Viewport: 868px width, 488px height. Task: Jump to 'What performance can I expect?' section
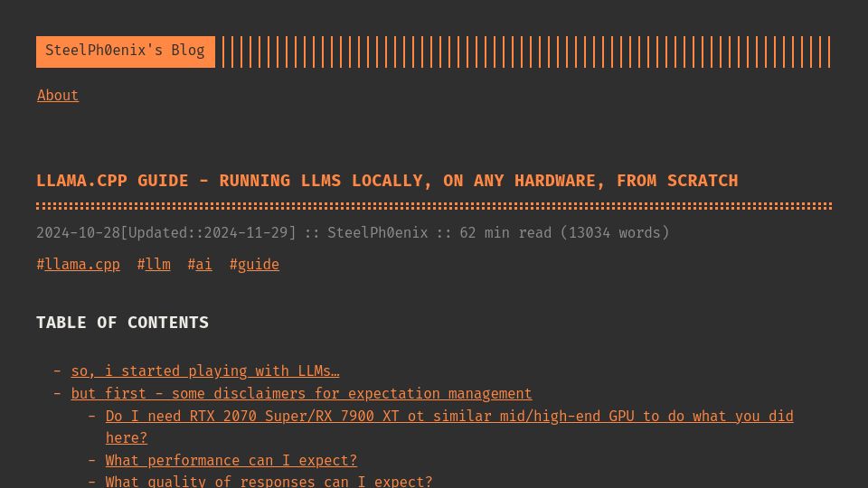point(231,460)
